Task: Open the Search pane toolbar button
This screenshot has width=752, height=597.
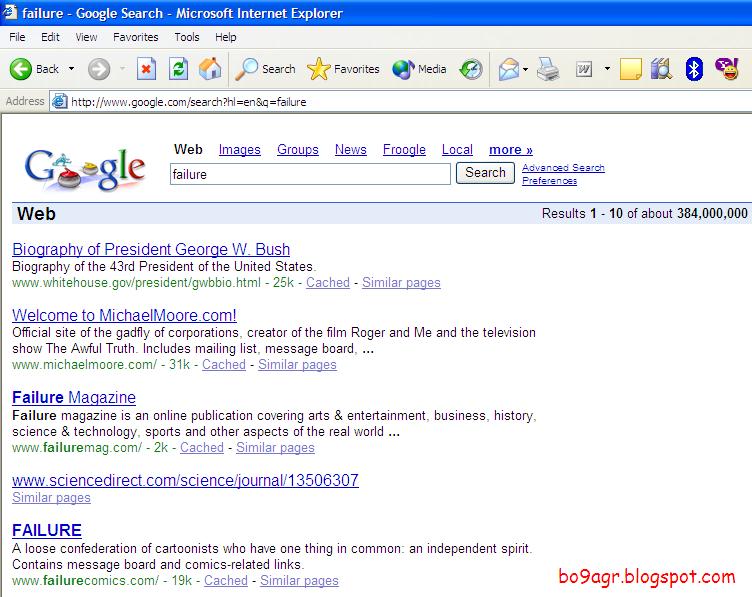Action: pos(265,69)
